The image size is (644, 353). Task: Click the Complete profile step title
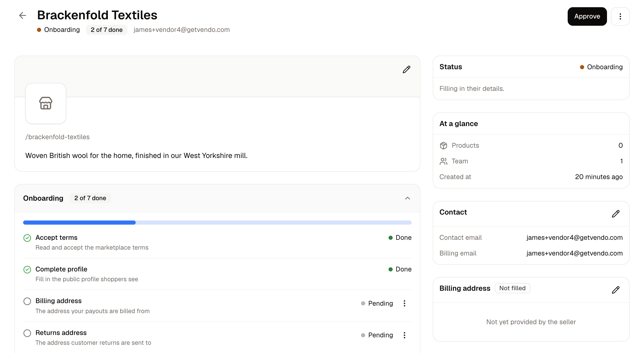[x=61, y=269]
